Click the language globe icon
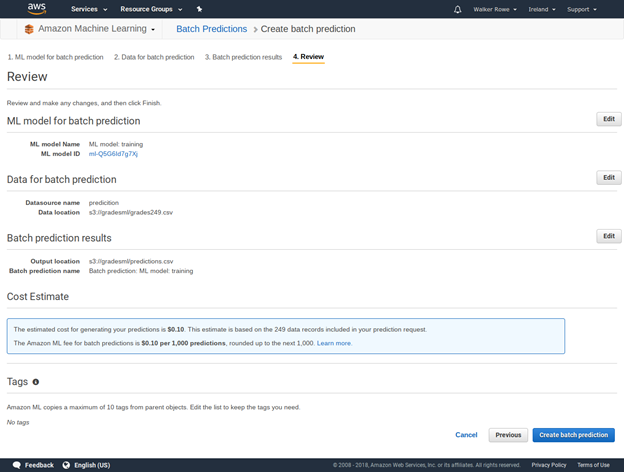 pos(66,465)
